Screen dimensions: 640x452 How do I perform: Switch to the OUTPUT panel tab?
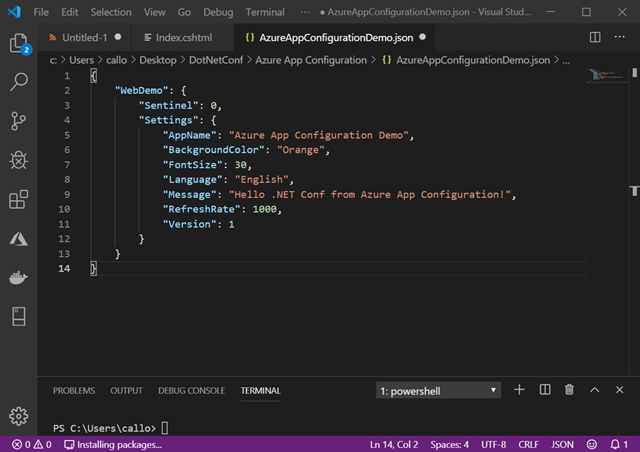(127, 391)
